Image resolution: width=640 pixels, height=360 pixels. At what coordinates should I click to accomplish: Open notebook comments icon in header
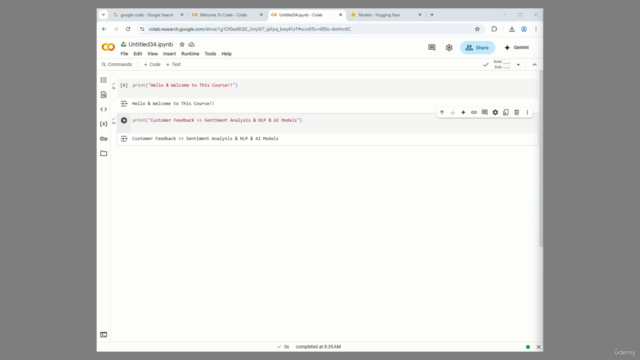tap(432, 47)
